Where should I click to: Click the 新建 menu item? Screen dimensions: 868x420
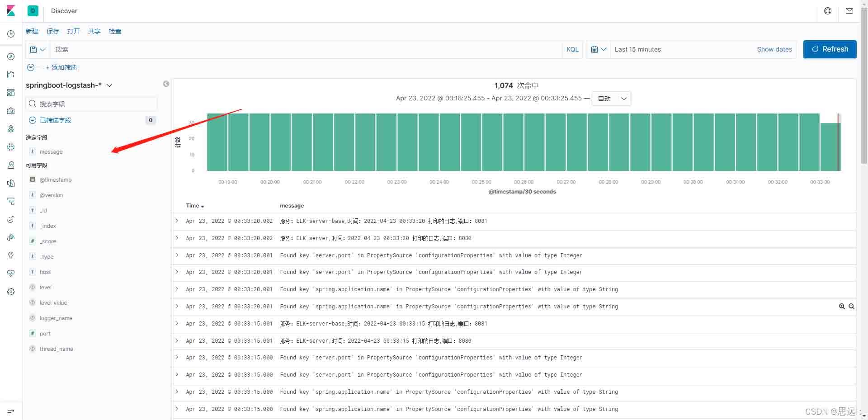click(x=32, y=31)
